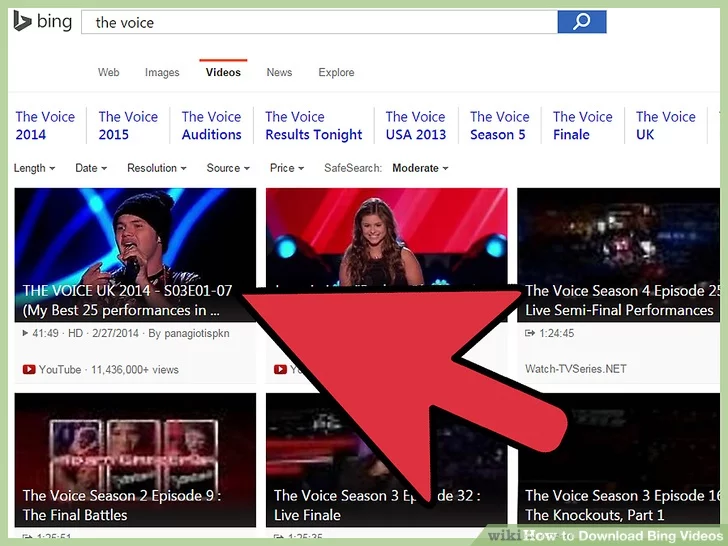Open related search The Voice 2015

[128, 125]
